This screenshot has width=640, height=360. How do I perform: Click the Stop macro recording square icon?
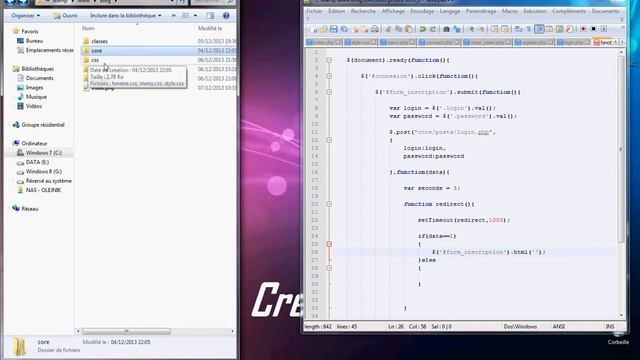pos(593,29)
